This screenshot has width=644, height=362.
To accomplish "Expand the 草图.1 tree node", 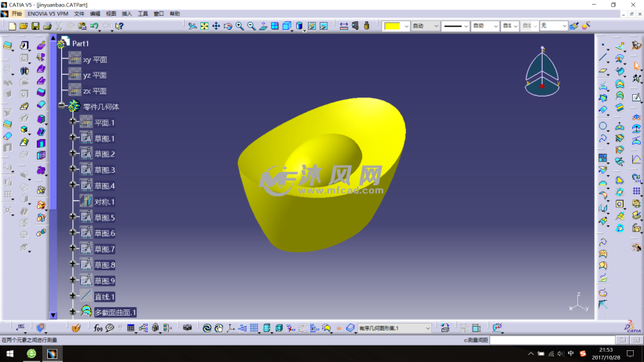I will pos(73,138).
